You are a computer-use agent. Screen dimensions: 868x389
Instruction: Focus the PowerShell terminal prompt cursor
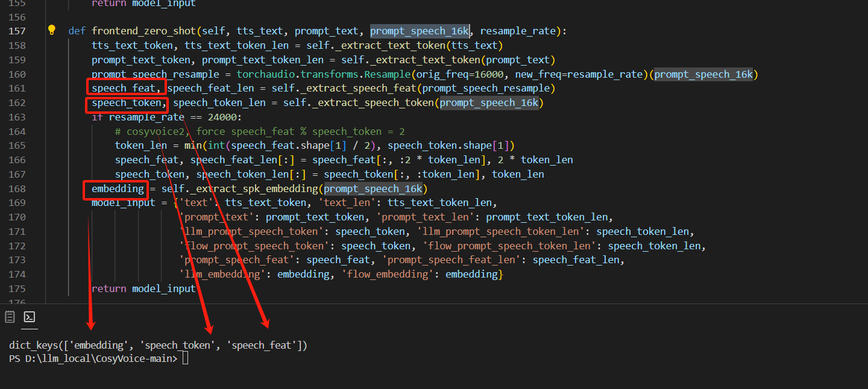pyautogui.click(x=185, y=359)
